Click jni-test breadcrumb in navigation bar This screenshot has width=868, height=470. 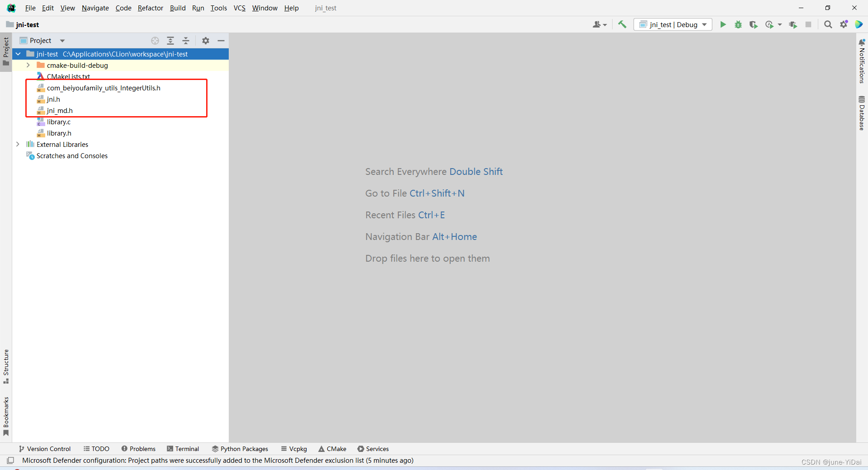23,24
